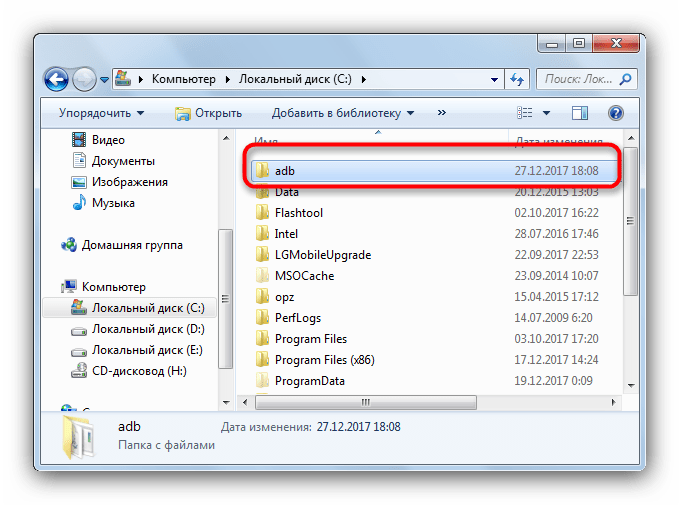Select the opz folder

tap(284, 297)
